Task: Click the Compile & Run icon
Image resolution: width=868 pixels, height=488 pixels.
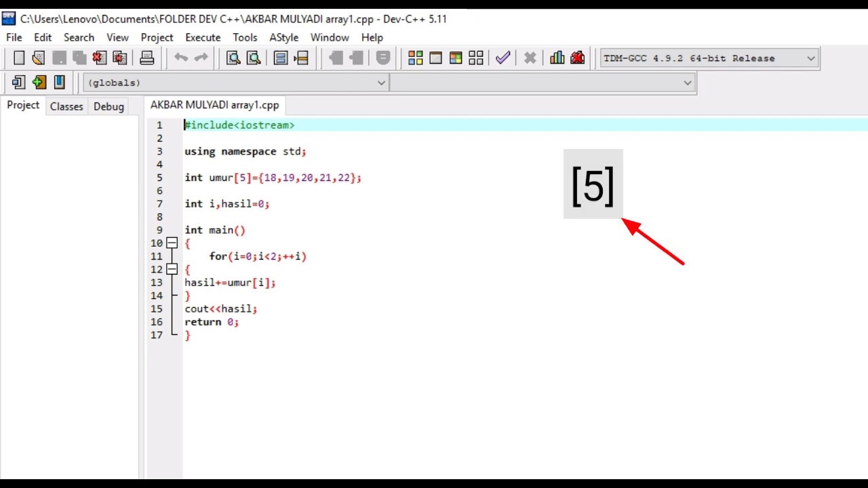Action: (x=456, y=58)
